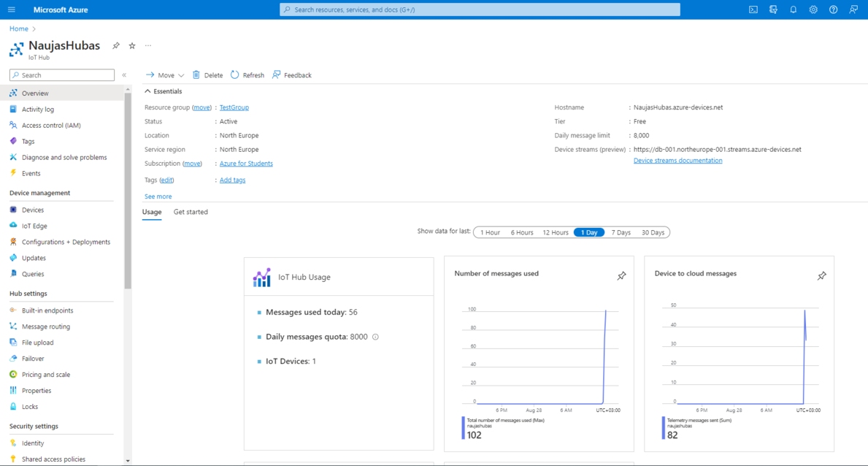Viewport: 868px width, 466px height.
Task: Pin the Number of messages used chart
Action: (621, 276)
